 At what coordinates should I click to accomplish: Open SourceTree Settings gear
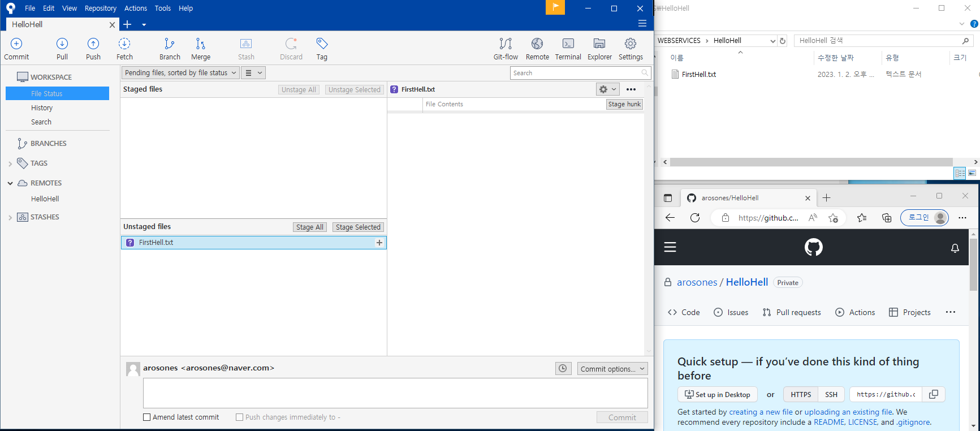click(x=631, y=49)
